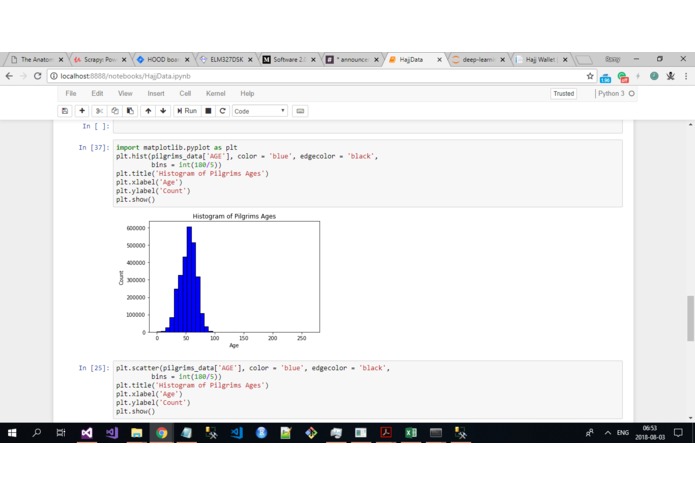Viewport: 695px width, 494px height.
Task: Click the taskbar clock showing 06:53
Action: [x=650, y=433]
